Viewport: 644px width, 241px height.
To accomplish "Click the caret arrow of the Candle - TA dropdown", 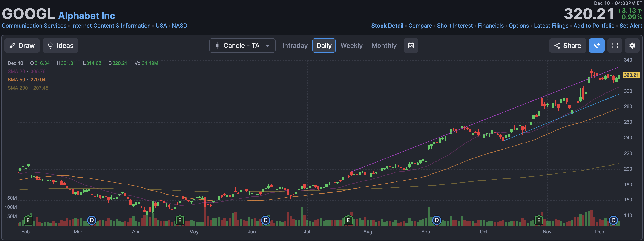I will (x=267, y=46).
